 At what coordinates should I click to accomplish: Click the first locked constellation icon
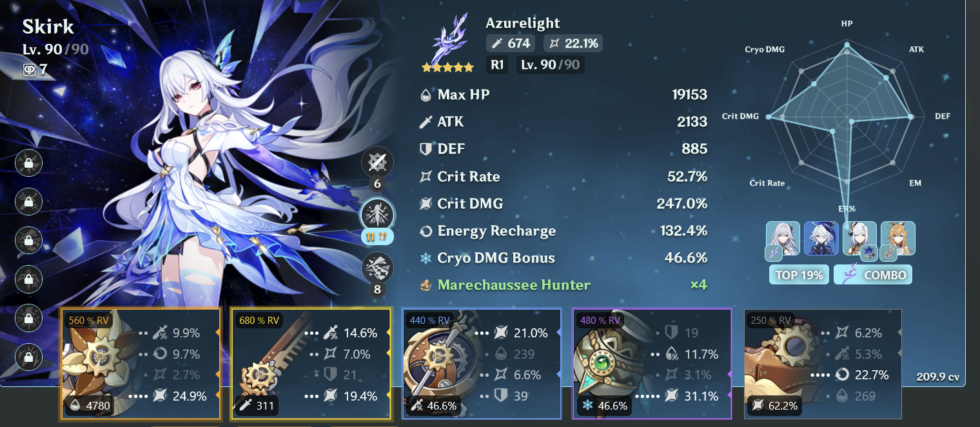coord(28,163)
